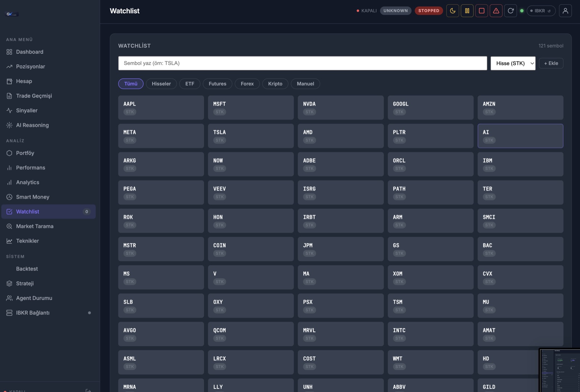
Task: Click the UNKNOWN status badge
Action: [x=395, y=11]
